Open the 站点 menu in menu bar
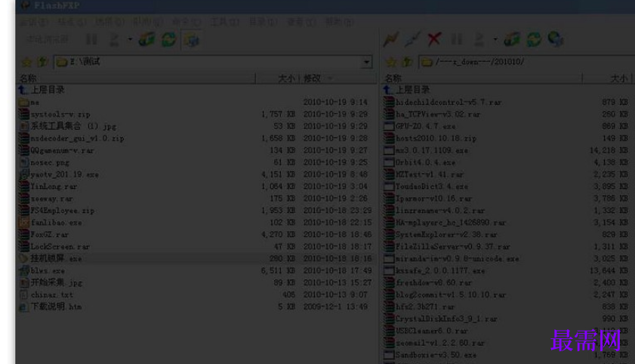 click(x=71, y=22)
